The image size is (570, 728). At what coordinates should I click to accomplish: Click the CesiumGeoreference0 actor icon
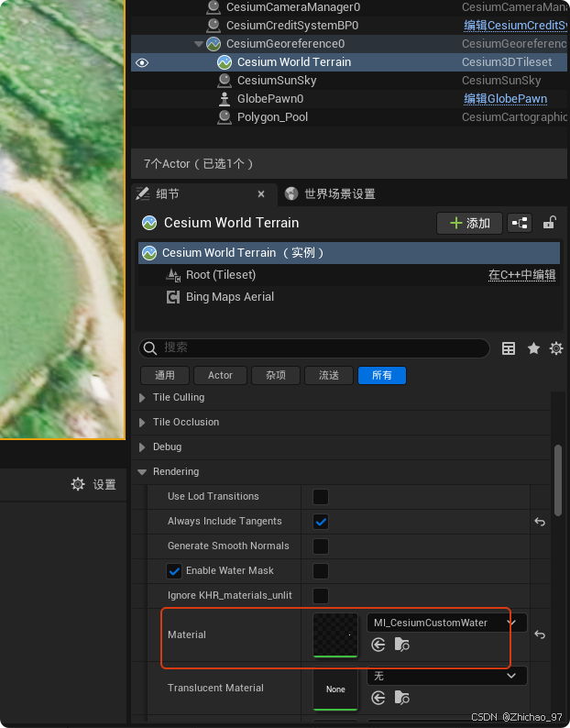coord(213,44)
